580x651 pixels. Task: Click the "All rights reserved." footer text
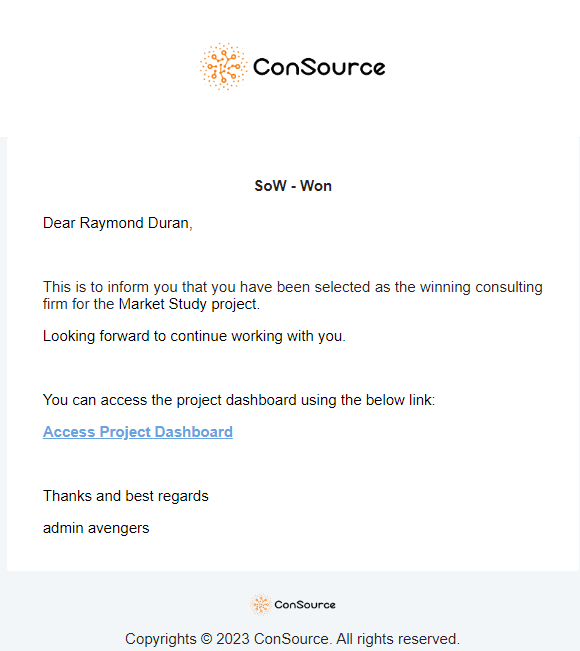pyautogui.click(x=398, y=639)
